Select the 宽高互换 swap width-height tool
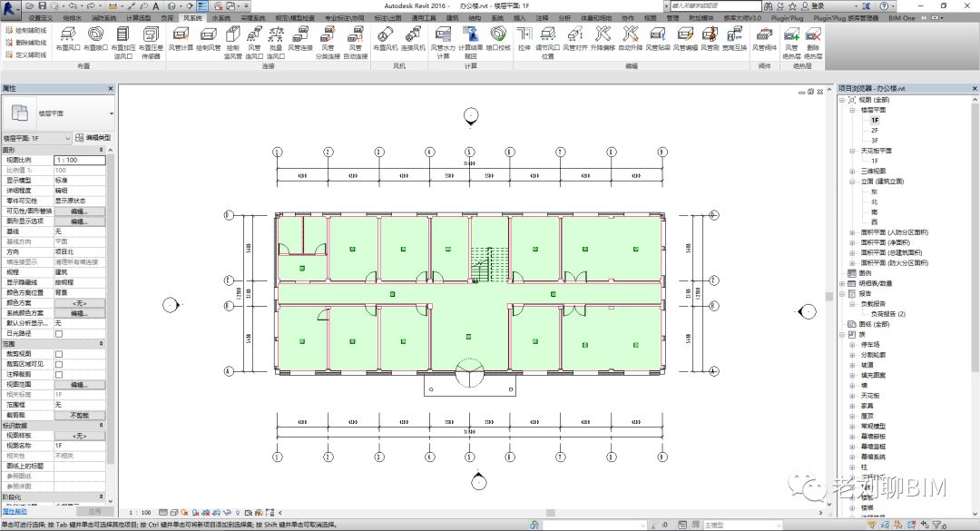980x531 pixels. tap(735, 38)
